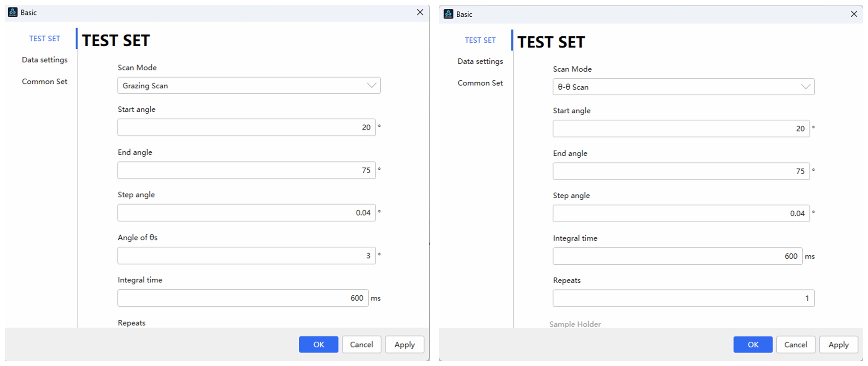Click the Integral time field in Grazing Scan dialog
The image size is (868, 366).
click(242, 298)
